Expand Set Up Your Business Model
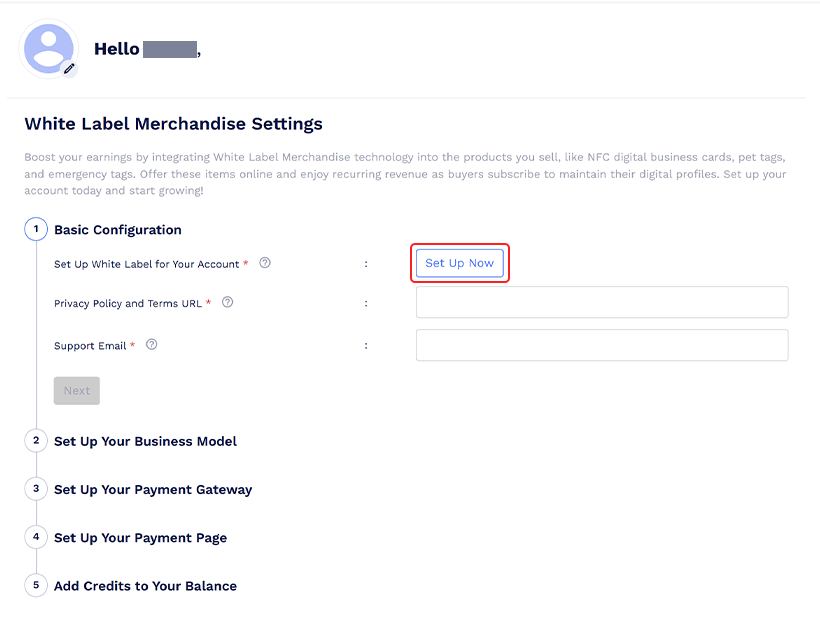The width and height of the screenshot is (820, 623). tap(145, 441)
